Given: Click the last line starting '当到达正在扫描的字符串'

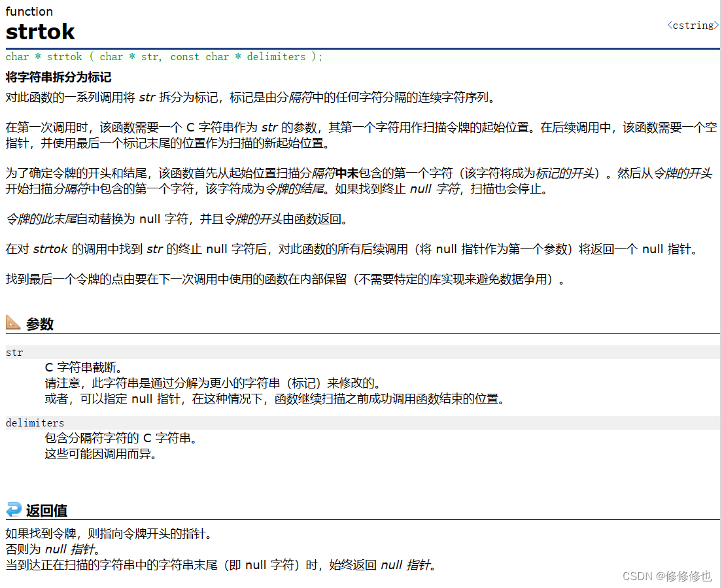Looking at the screenshot, I should pos(220,564).
